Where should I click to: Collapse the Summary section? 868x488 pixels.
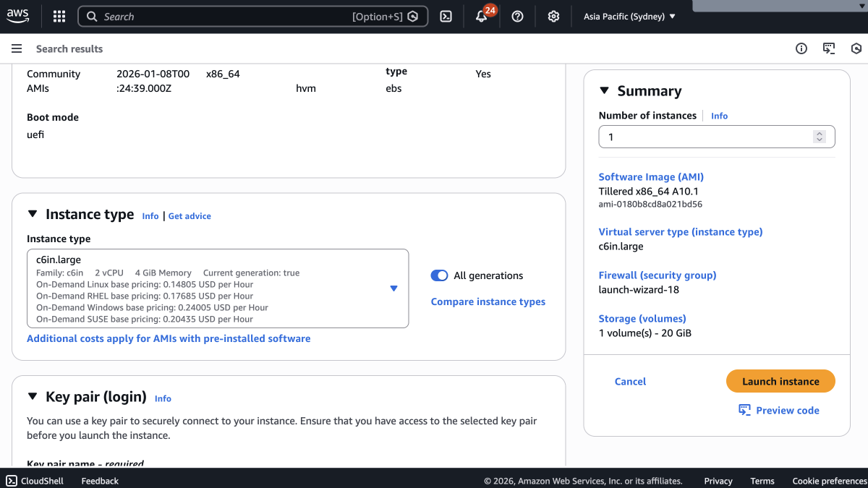coord(605,90)
